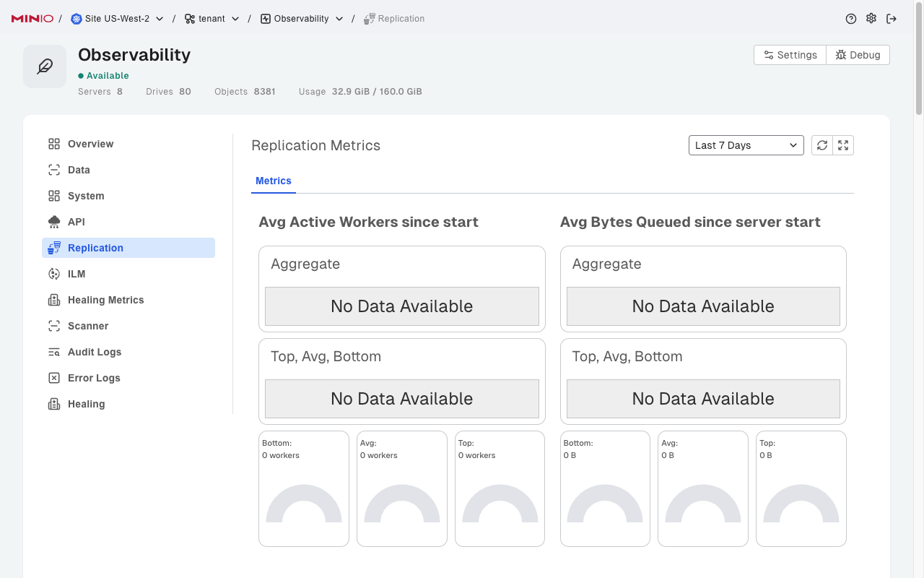
Task: Click the Observability feather icon tile
Action: [x=45, y=66]
